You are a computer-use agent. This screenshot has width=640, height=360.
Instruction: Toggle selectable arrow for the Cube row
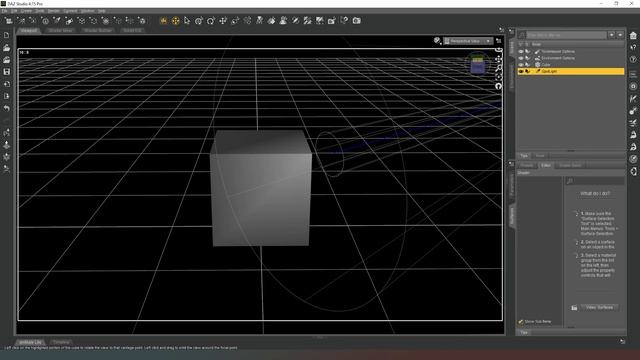(x=527, y=64)
